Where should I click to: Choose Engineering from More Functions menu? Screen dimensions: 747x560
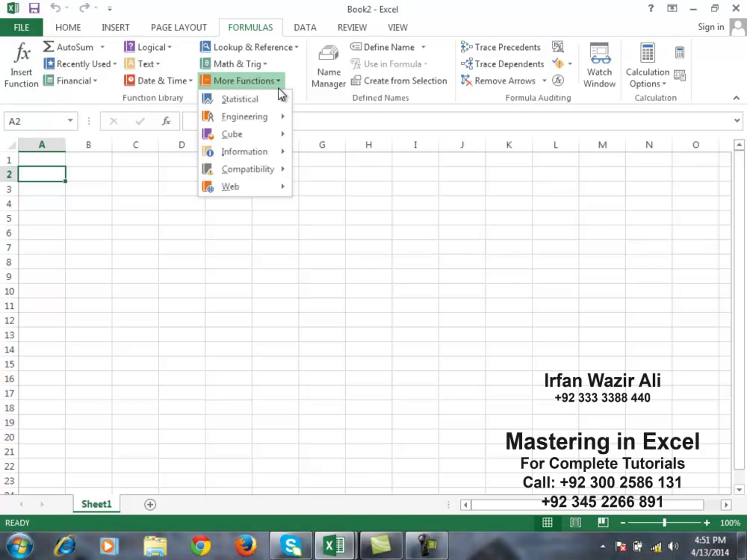click(245, 117)
